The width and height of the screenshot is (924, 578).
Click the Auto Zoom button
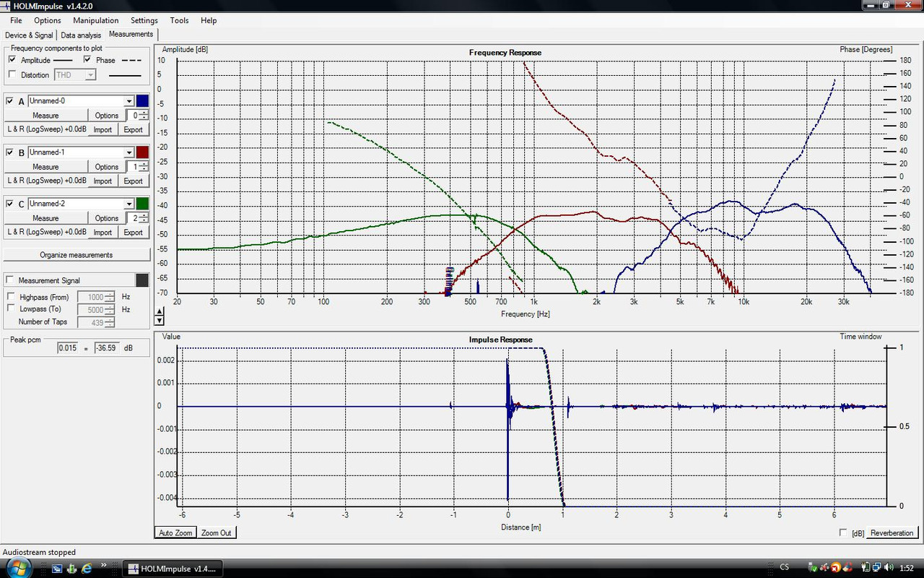point(175,532)
